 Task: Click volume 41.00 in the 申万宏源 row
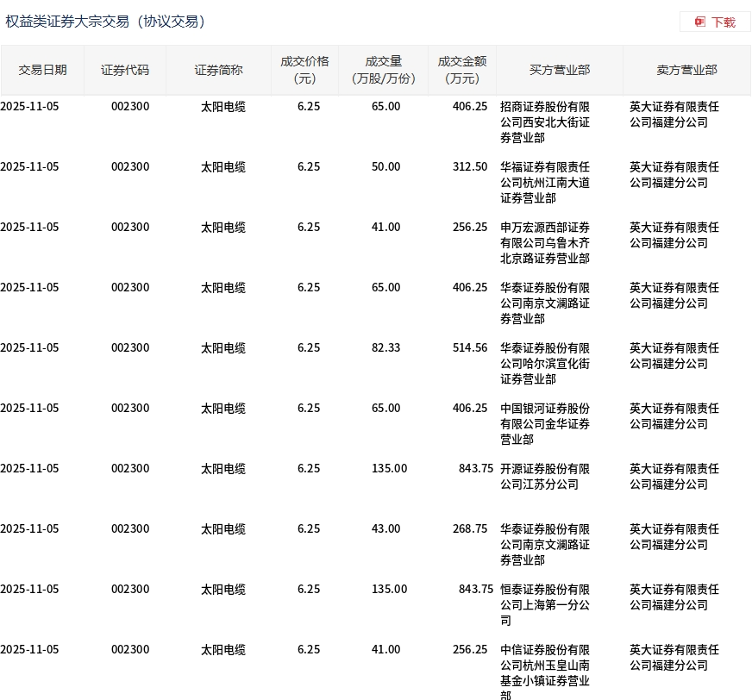(x=385, y=228)
